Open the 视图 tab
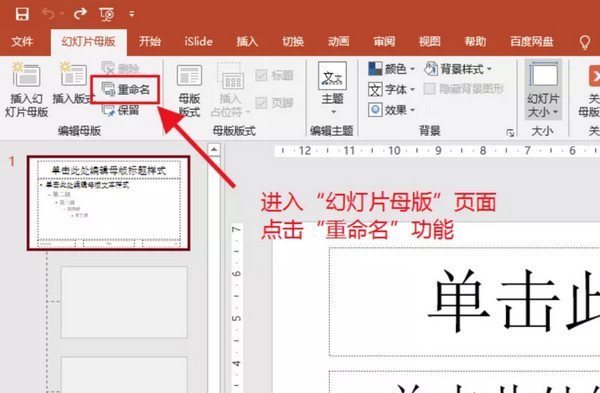The height and width of the screenshot is (393, 600). click(429, 41)
